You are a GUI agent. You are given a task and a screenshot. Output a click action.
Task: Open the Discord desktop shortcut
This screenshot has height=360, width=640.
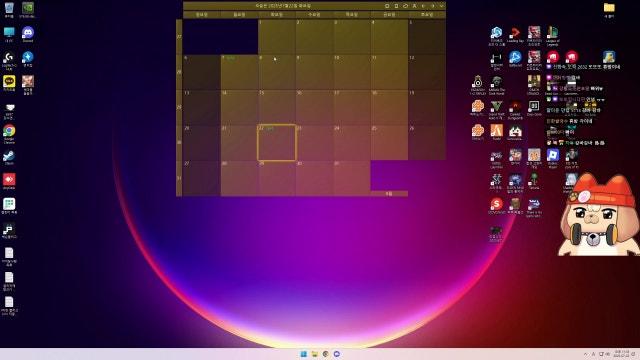pos(28,34)
